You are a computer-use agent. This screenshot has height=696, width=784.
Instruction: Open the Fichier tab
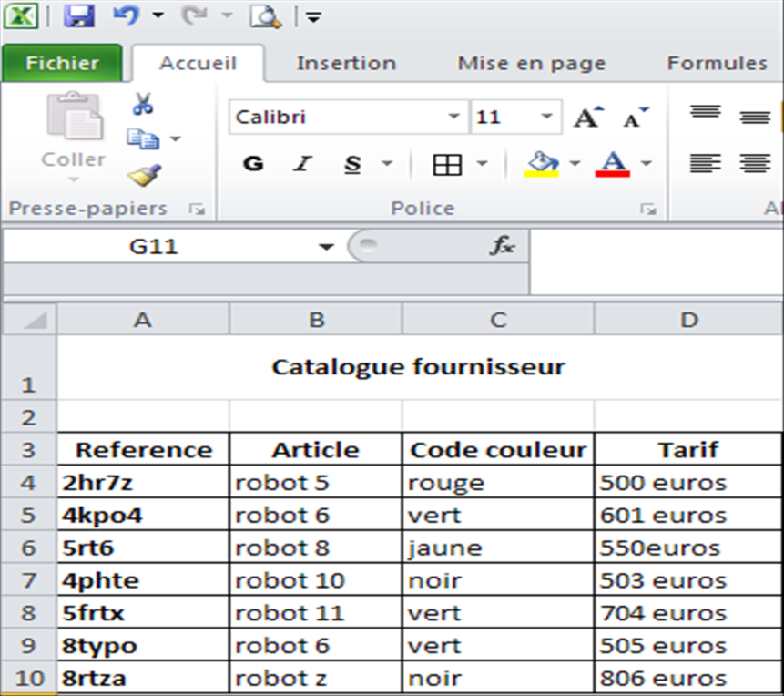(62, 63)
